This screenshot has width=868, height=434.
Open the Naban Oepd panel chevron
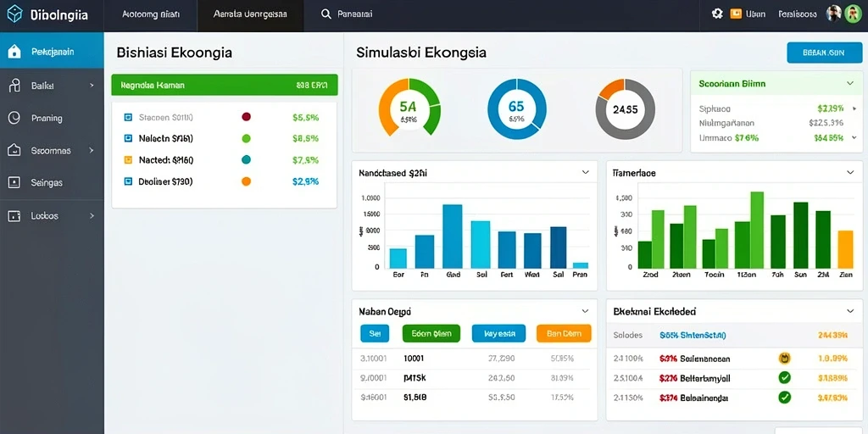tap(585, 311)
